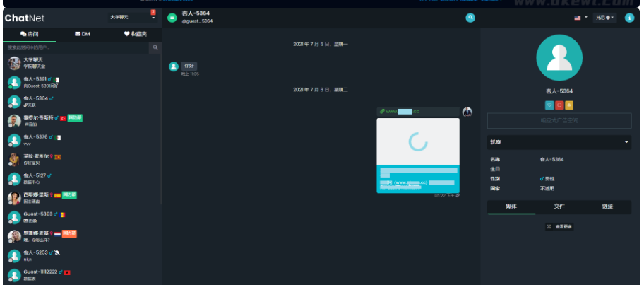Viewport: 644px width, 285px height.
Task: Click the search icon in the user list
Action: click(155, 47)
